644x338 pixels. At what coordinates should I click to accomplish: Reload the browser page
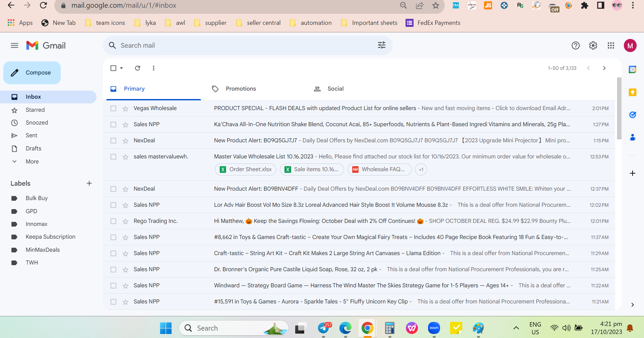click(43, 5)
